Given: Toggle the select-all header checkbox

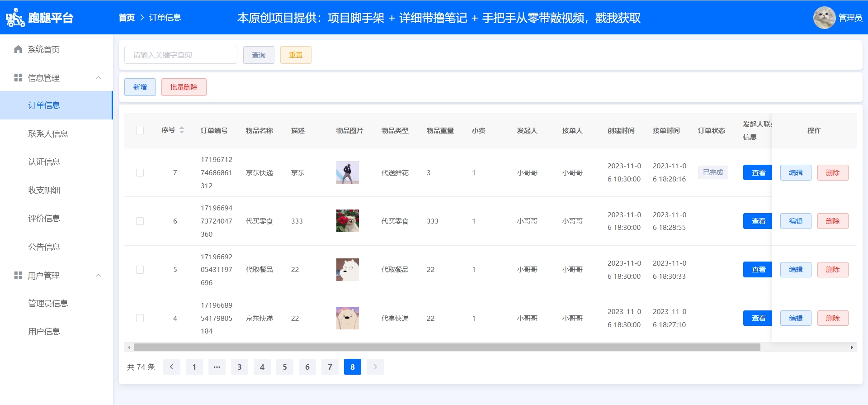Looking at the screenshot, I should pyautogui.click(x=140, y=131).
